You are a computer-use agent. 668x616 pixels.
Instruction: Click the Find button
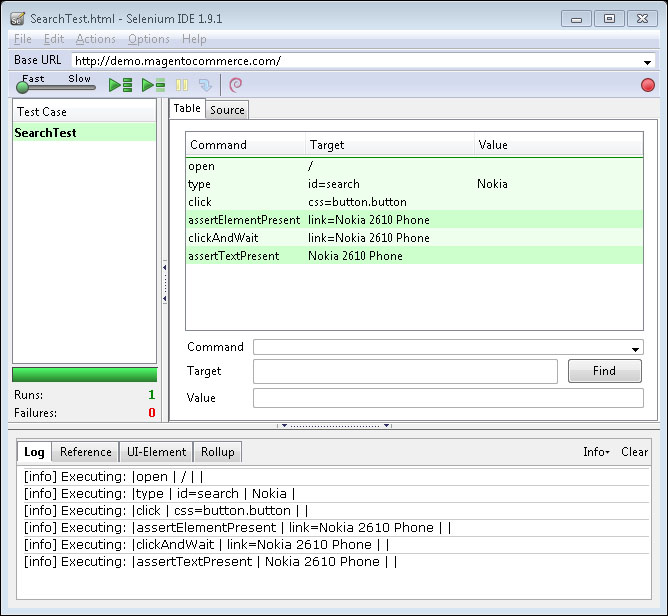point(604,371)
